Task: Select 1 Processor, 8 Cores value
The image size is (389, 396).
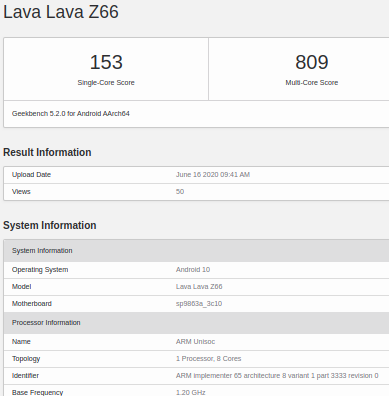Action: pos(208,359)
